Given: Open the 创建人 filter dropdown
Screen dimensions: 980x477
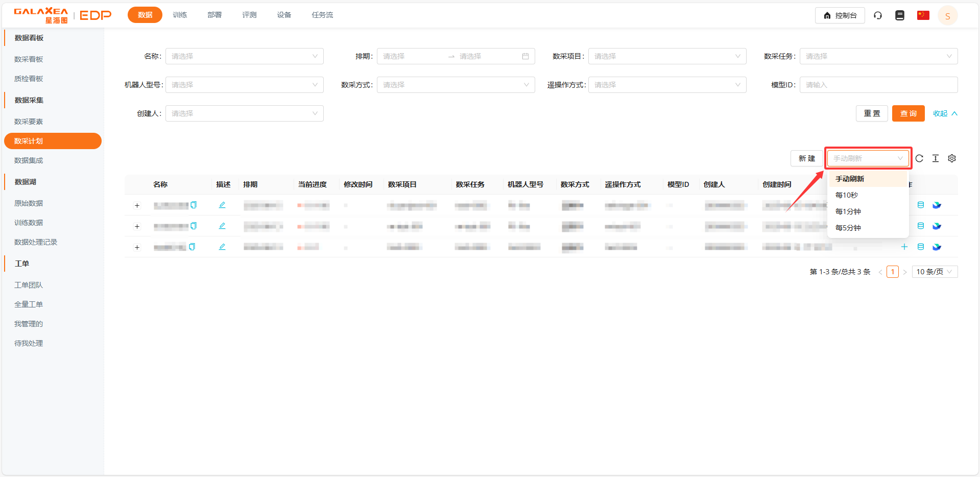Looking at the screenshot, I should pyautogui.click(x=245, y=113).
